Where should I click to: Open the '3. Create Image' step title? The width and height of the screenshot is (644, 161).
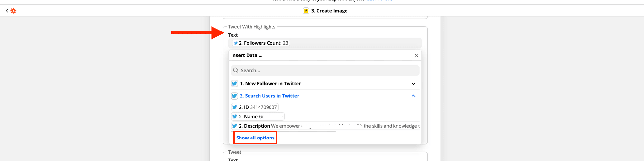coord(329,11)
